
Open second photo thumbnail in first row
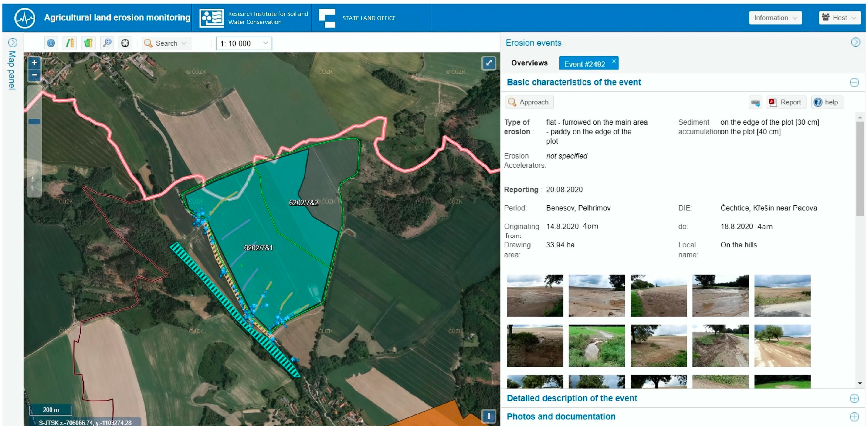tap(597, 296)
